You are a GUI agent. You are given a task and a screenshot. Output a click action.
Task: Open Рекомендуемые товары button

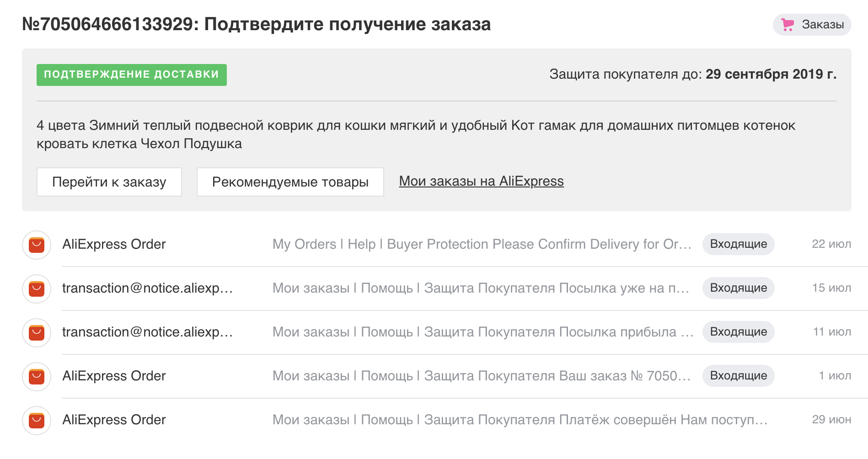pyautogui.click(x=290, y=182)
